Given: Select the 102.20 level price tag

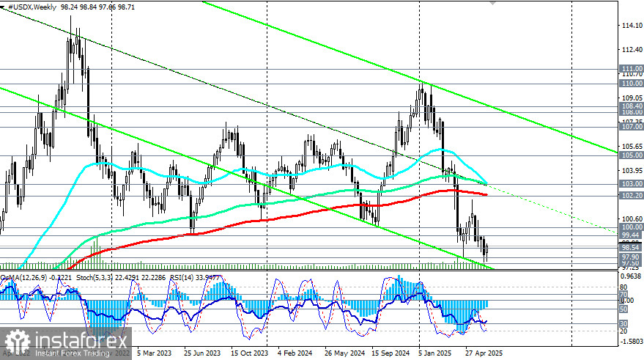Looking at the screenshot, I should [632, 196].
